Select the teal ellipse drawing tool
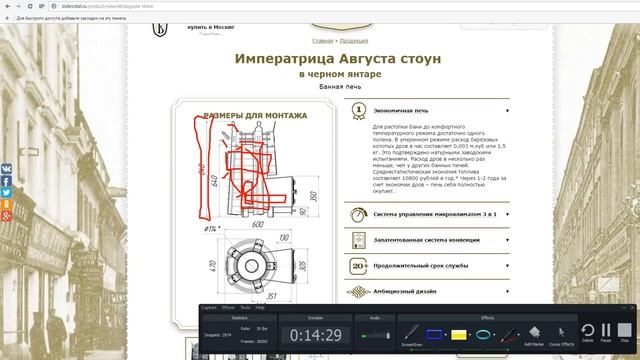The image size is (640, 360). point(483,335)
